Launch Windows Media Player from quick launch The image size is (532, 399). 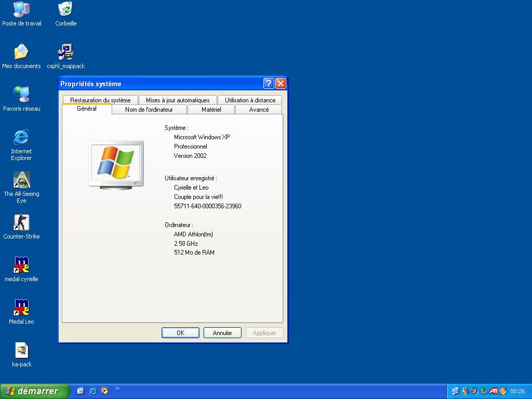(105, 391)
